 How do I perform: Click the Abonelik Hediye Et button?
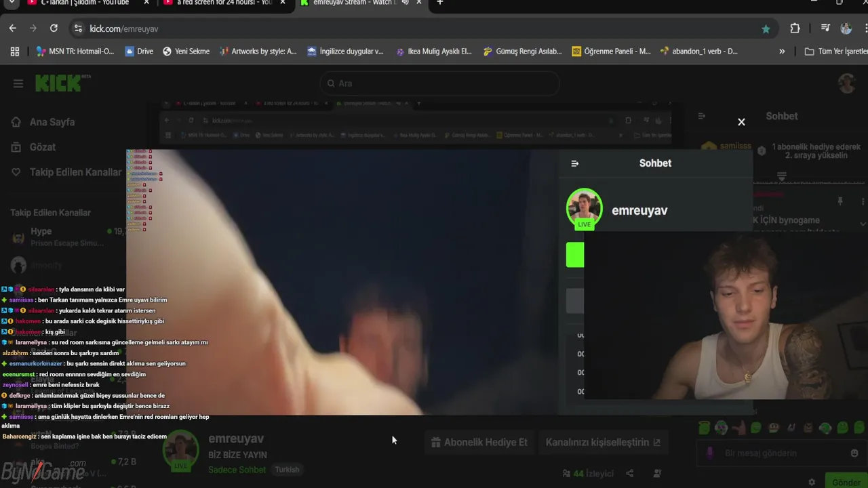tap(479, 442)
